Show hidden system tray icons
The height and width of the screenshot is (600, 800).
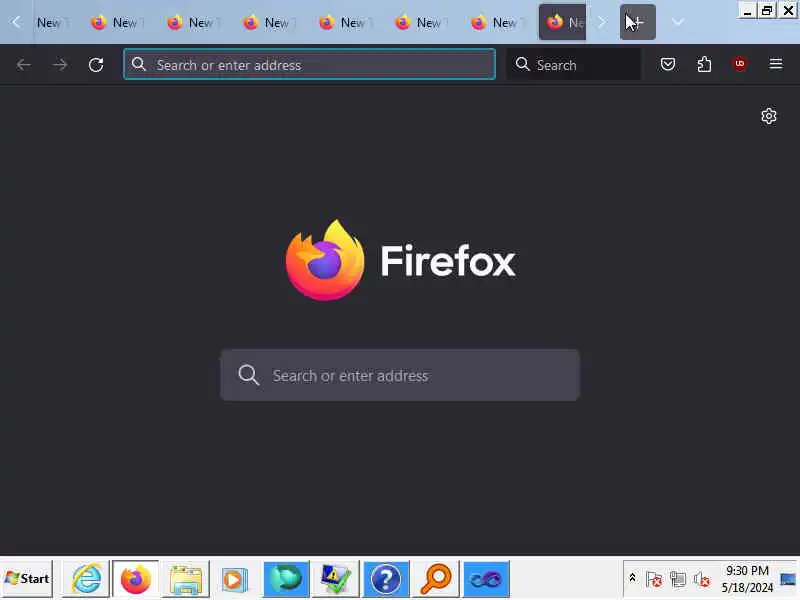coord(632,578)
